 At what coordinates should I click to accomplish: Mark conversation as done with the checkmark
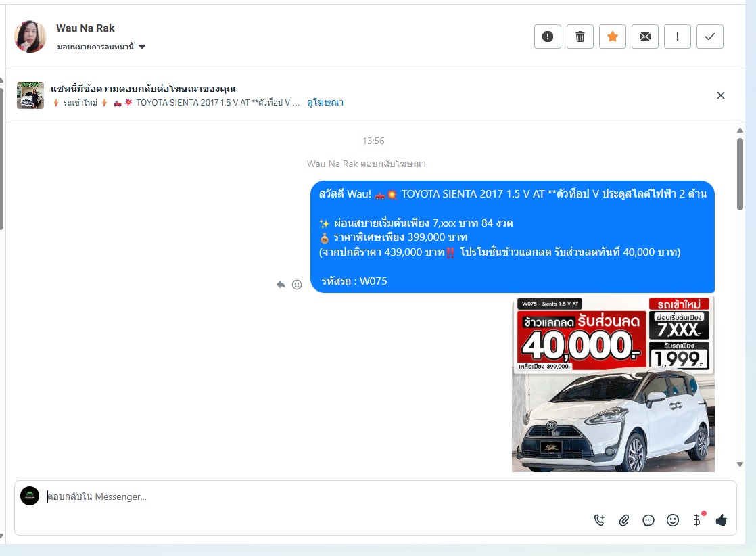pos(710,37)
